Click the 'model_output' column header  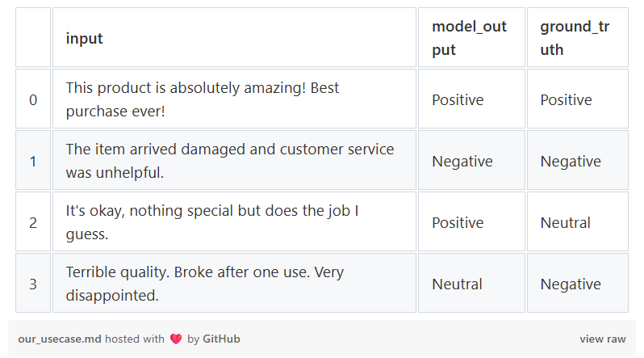click(470, 38)
